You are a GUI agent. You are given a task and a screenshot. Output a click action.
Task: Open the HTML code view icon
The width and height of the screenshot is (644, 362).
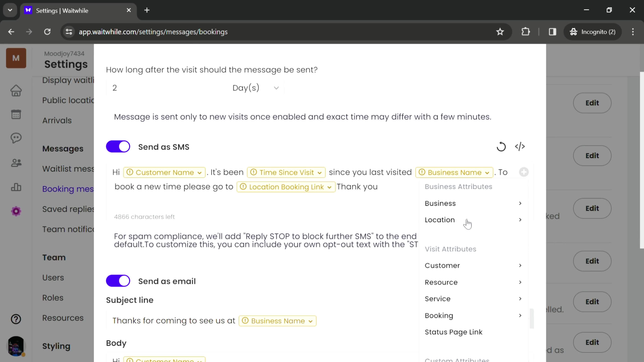pos(520,147)
